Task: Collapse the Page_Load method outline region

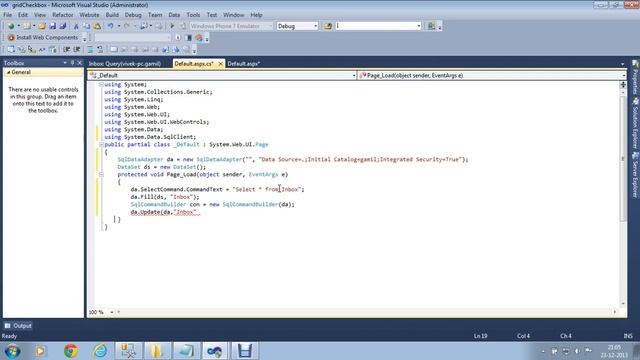Action: point(101,174)
